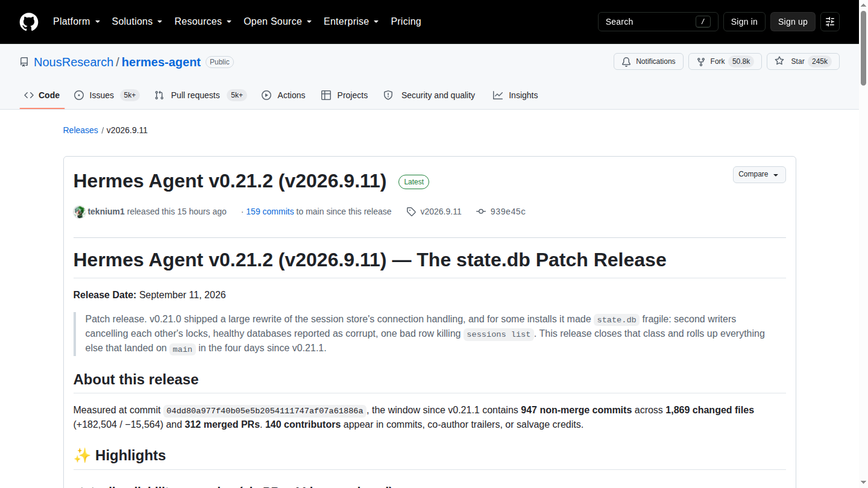This screenshot has width=868, height=488.
Task: Click the Sign up button
Action: (x=793, y=22)
